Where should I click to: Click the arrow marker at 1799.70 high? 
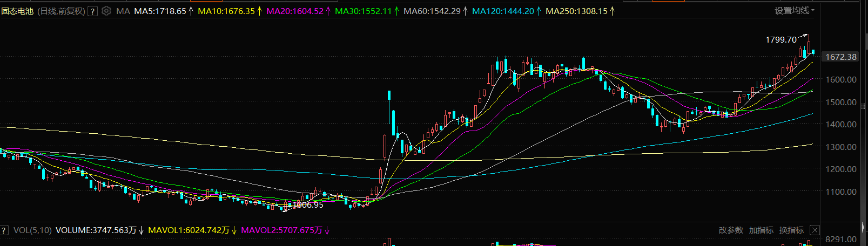tap(803, 36)
